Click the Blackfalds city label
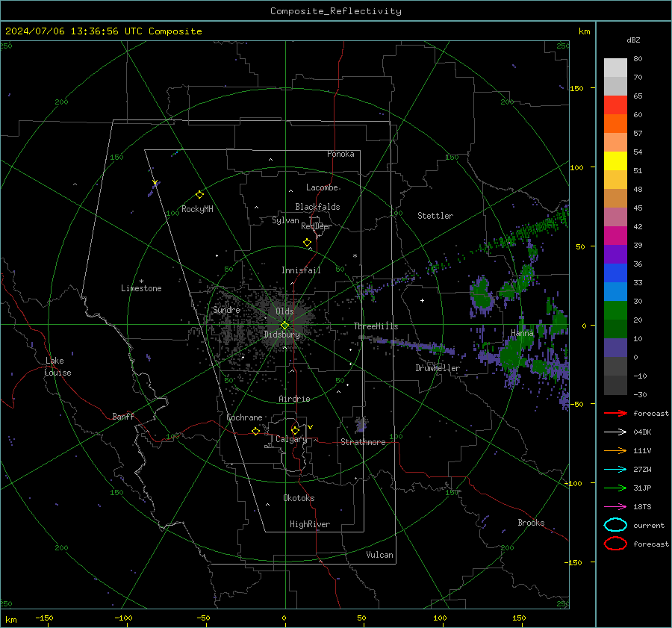This screenshot has width=672, height=628. 317,207
